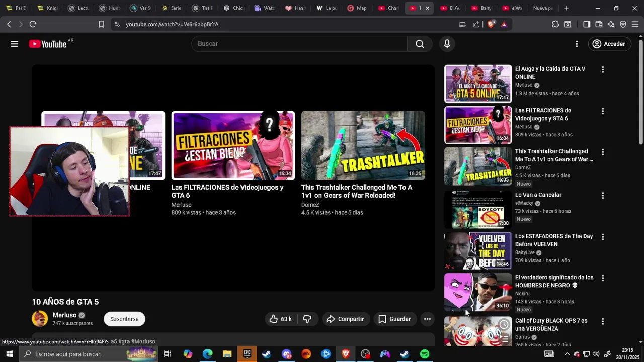Click the browser address bar URL
The height and width of the screenshot is (362, 644).
tap(172, 24)
